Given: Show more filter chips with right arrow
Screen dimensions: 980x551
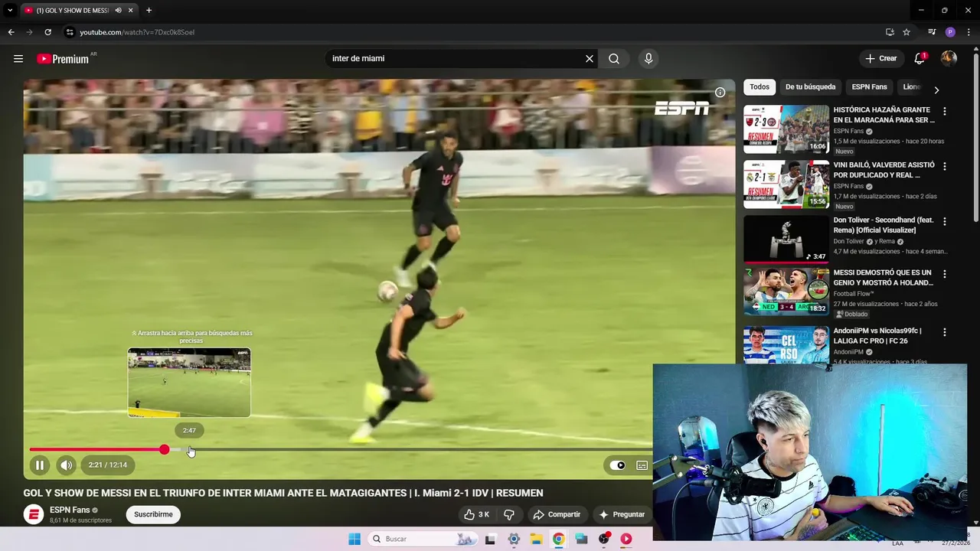Looking at the screenshot, I should (x=936, y=90).
